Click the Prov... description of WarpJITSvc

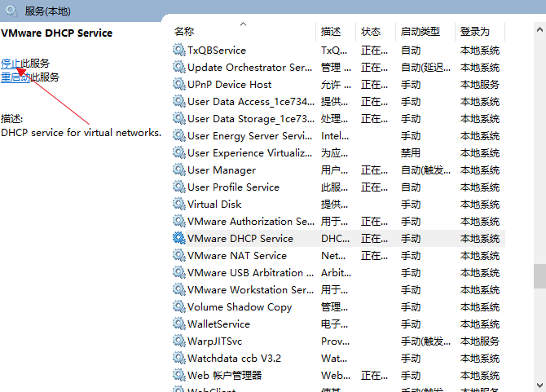click(335, 341)
